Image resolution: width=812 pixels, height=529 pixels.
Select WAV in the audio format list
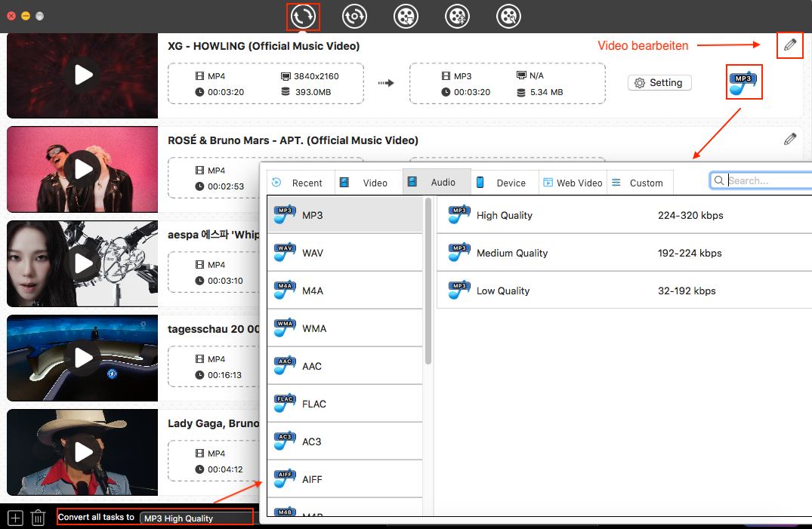tap(345, 253)
